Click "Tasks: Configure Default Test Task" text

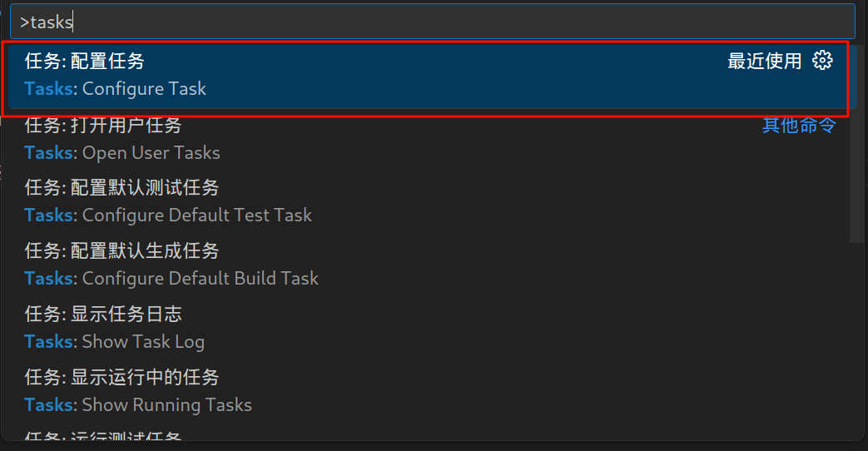coord(168,216)
